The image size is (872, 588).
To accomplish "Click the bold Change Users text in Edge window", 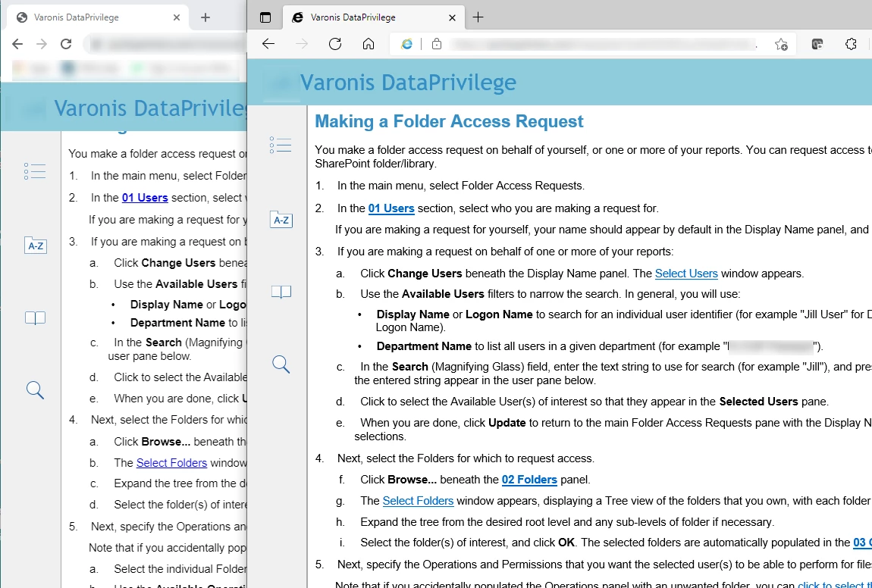I will tap(425, 274).
